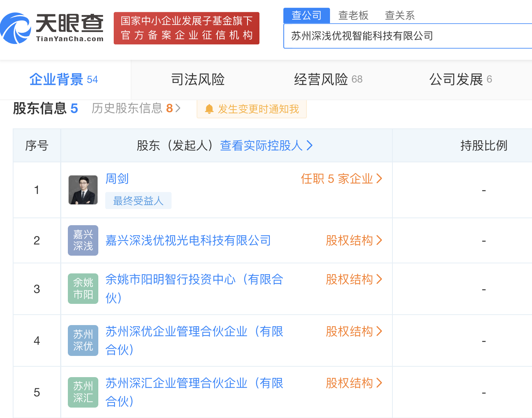Click 发生变更时通知我 button
This screenshot has width=532, height=418.
coord(252,109)
